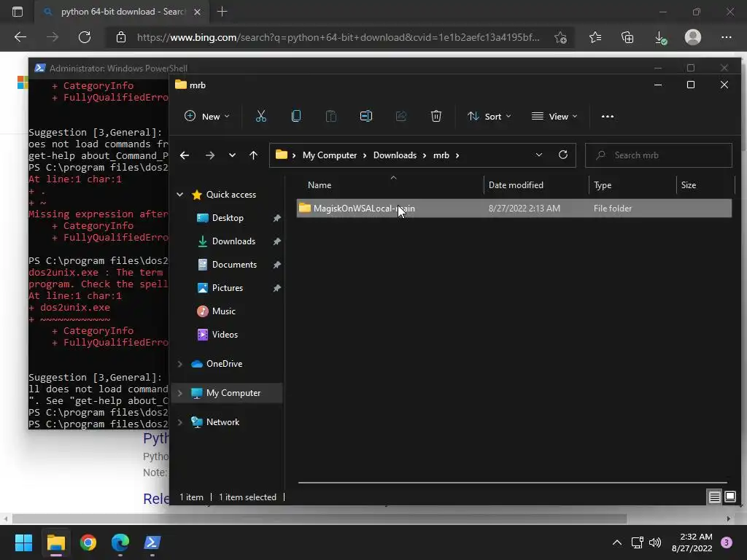Go forward using Explorer forward arrow

209,155
